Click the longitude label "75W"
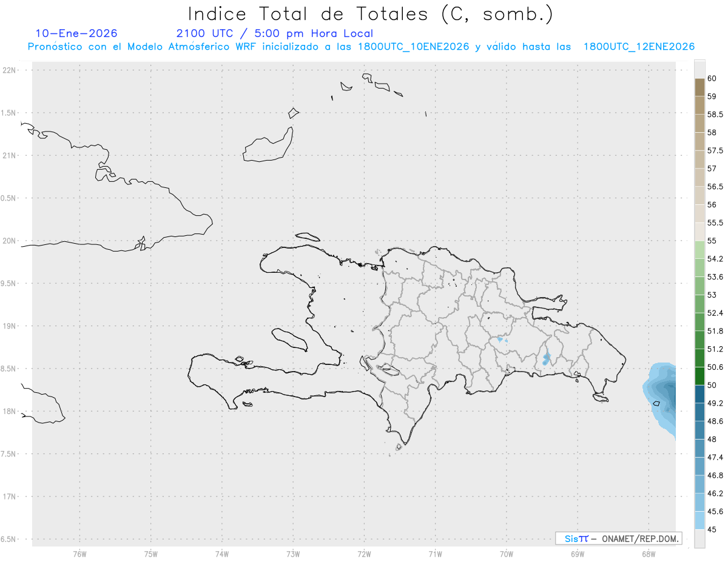This screenshot has height=562, width=728. click(150, 554)
